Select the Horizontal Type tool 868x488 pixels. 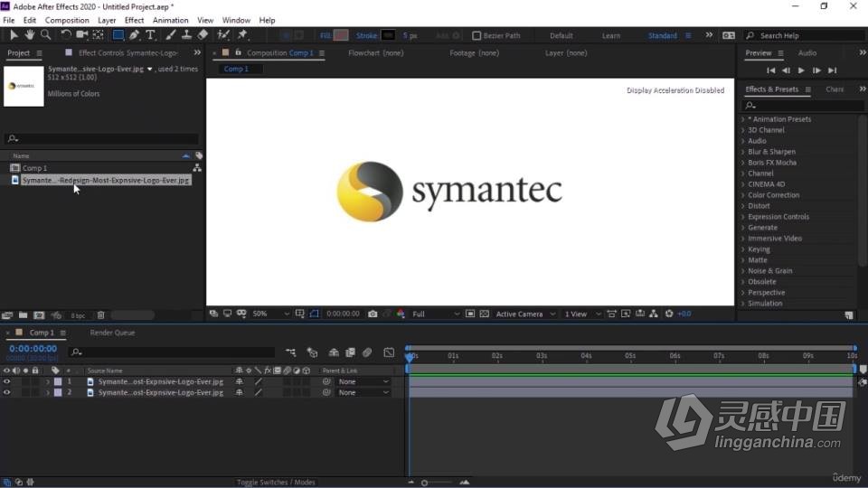click(150, 35)
